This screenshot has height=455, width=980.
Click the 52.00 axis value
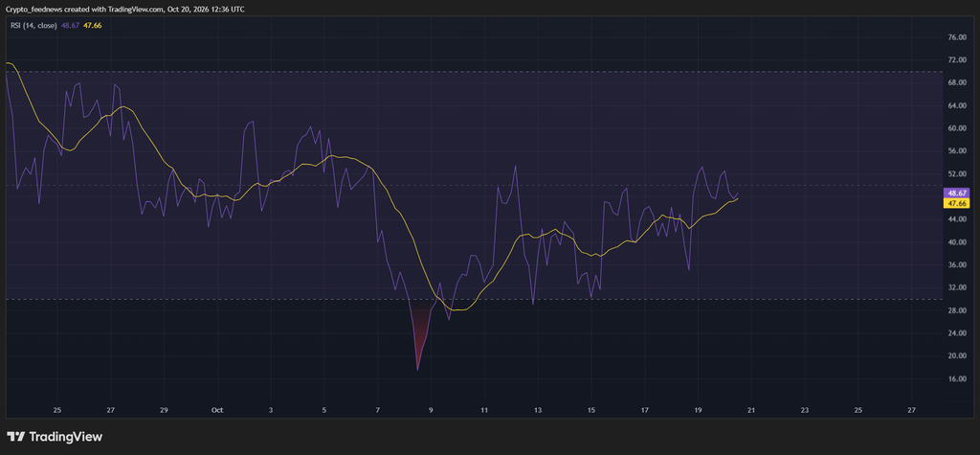click(957, 173)
